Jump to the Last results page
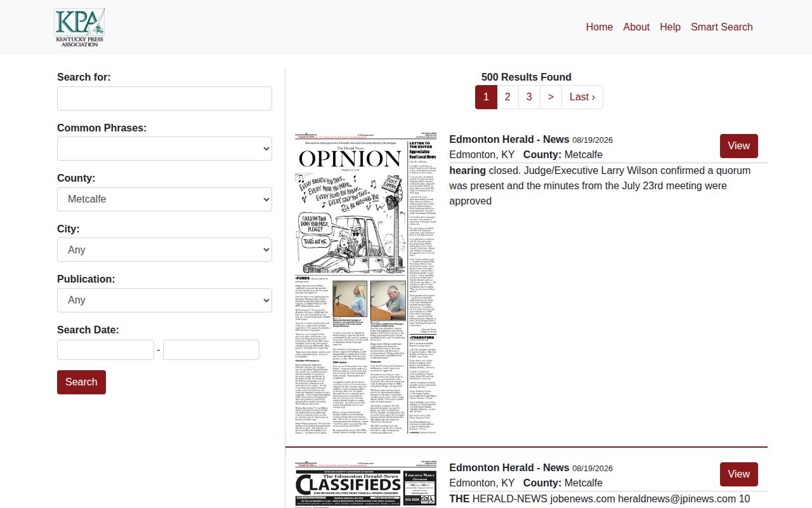The height and width of the screenshot is (508, 812). [582, 97]
